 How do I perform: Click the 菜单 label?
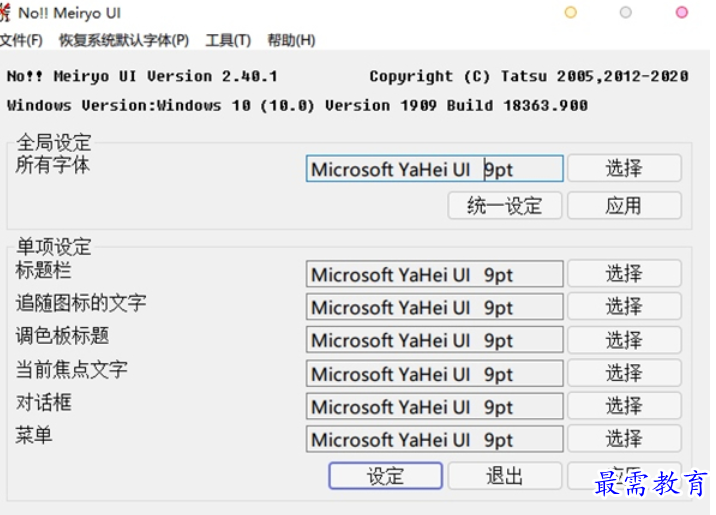point(34,436)
